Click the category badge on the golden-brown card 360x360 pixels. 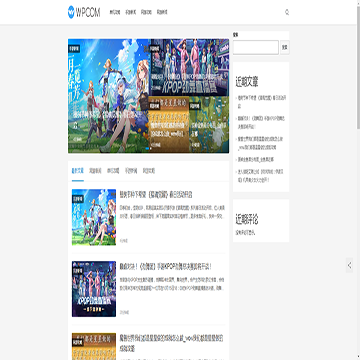(x=155, y=106)
